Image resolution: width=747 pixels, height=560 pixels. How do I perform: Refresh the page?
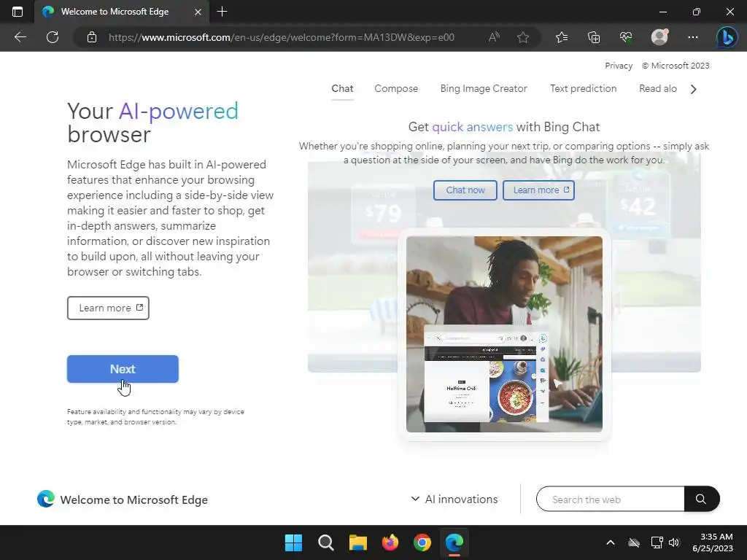pos(53,37)
